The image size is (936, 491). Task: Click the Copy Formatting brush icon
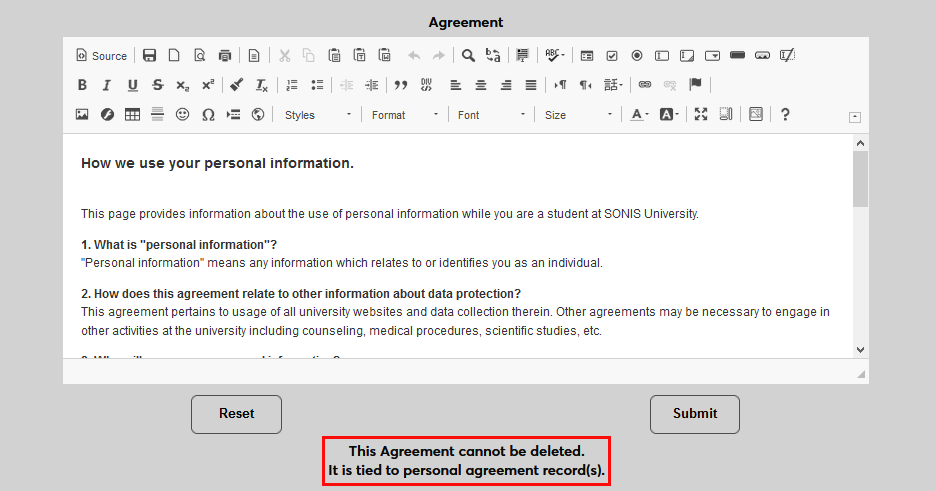(237, 85)
